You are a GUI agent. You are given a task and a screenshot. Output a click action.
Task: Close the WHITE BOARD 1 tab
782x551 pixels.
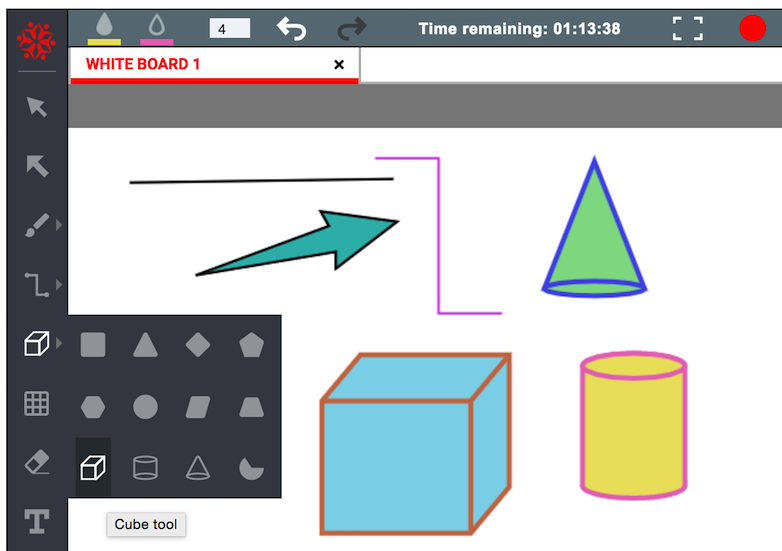(x=339, y=65)
